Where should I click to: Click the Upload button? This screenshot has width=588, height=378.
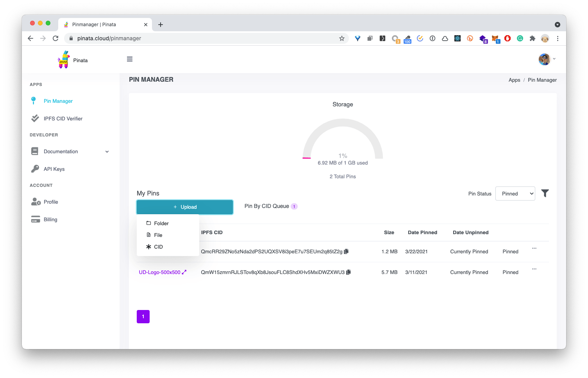pyautogui.click(x=185, y=207)
